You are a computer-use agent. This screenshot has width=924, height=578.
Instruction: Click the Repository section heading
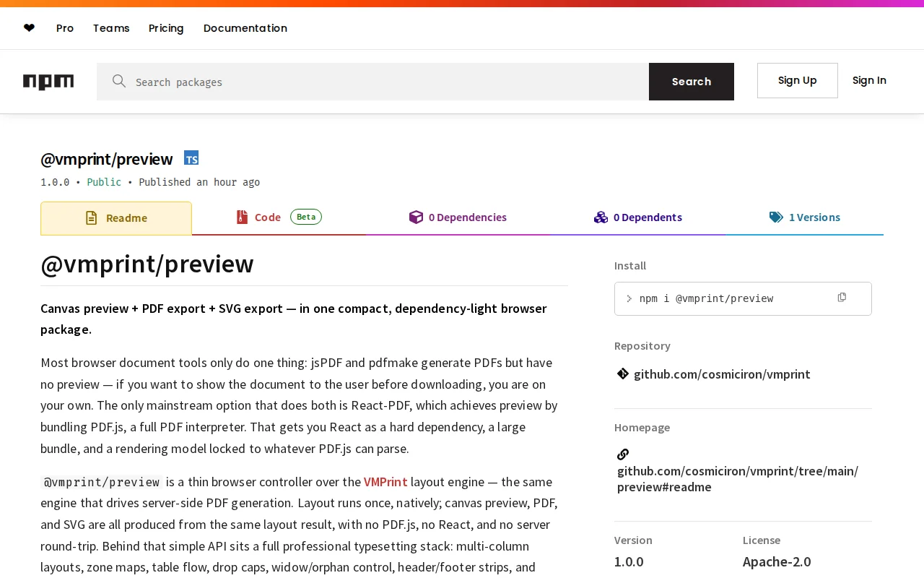(642, 346)
